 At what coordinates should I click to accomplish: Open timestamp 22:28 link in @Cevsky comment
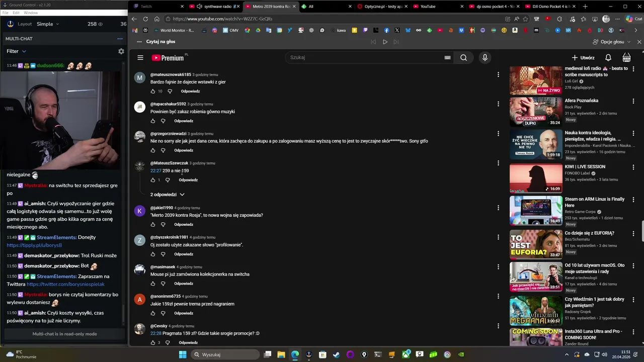pos(155,333)
